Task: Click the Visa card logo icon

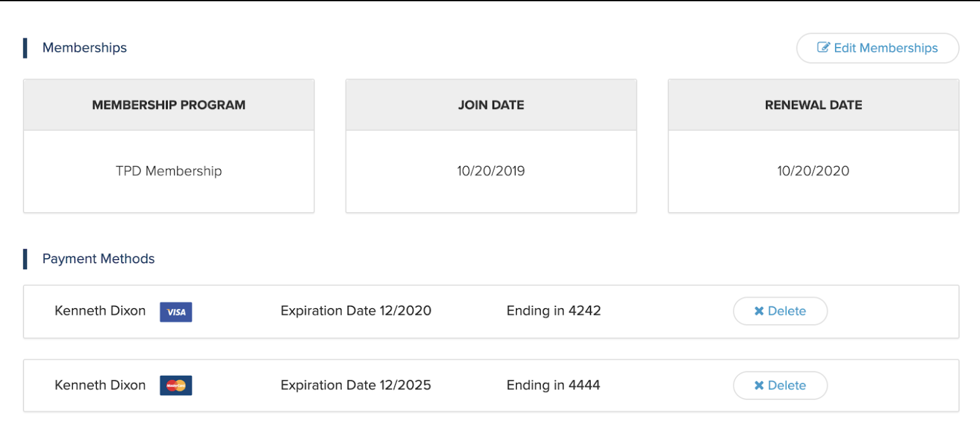Action: (176, 312)
